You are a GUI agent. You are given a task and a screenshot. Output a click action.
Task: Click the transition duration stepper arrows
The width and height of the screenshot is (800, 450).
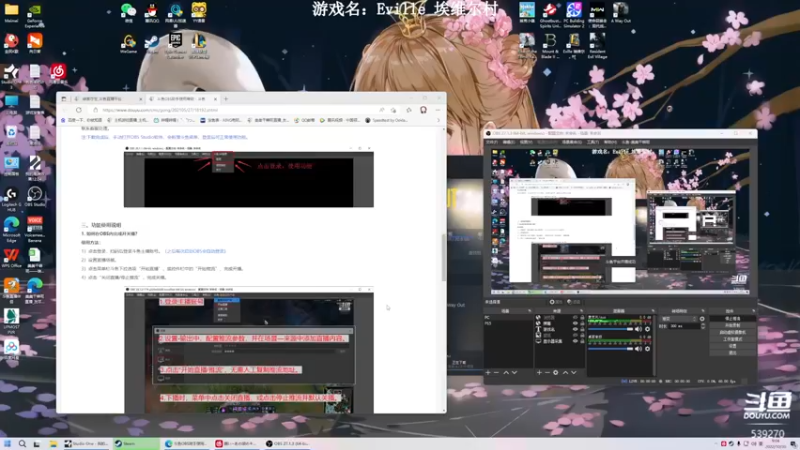tap(703, 326)
